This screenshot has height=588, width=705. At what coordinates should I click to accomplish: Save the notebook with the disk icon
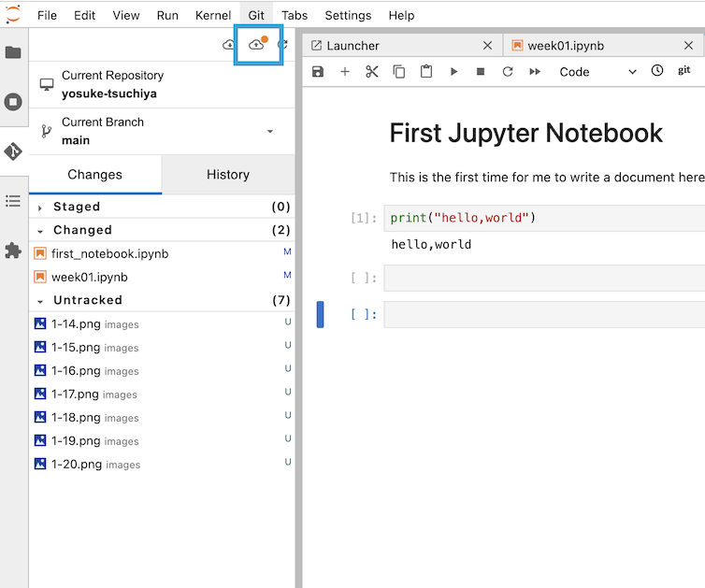point(318,71)
